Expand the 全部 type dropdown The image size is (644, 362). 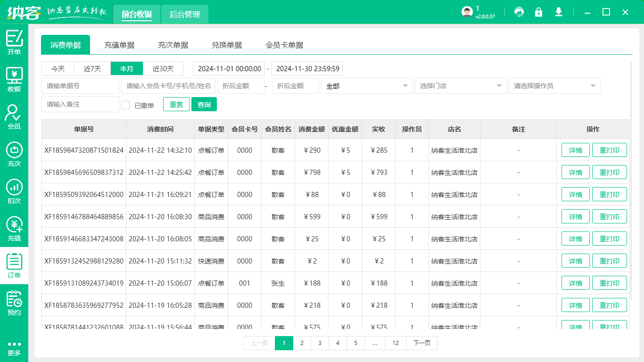(x=366, y=86)
